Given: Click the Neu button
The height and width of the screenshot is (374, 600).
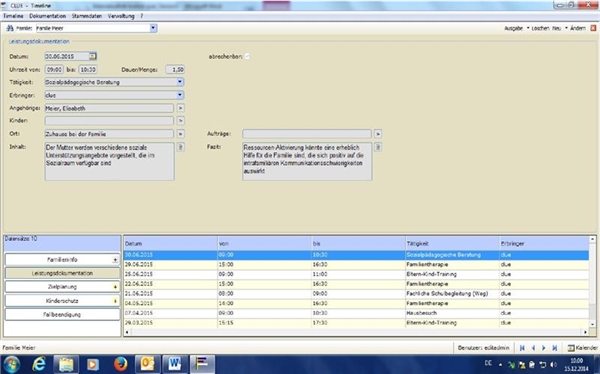Looking at the screenshot, I should coord(556,28).
